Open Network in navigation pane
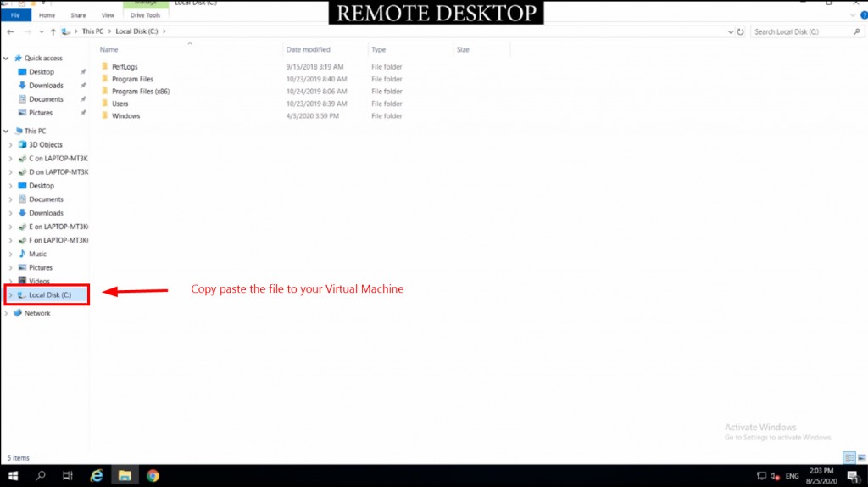This screenshot has height=487, width=868. 37,314
